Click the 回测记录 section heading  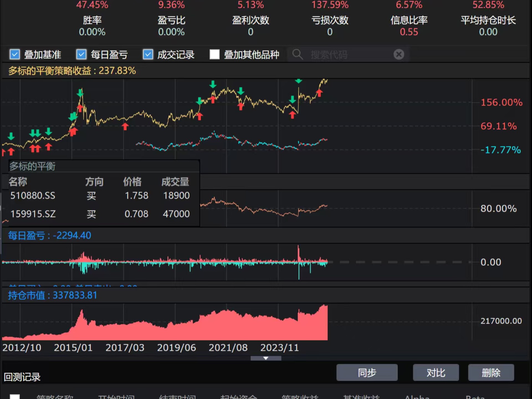[x=22, y=377]
